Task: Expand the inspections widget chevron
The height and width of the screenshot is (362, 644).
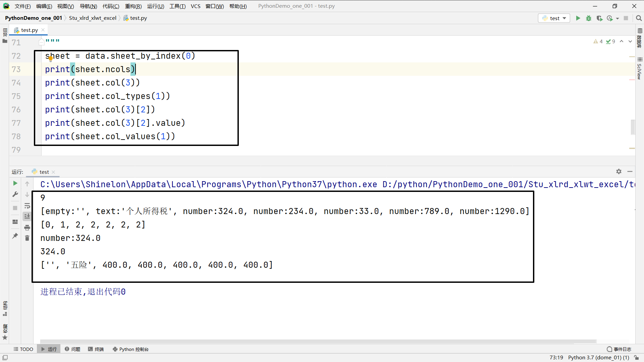Action: (x=630, y=41)
